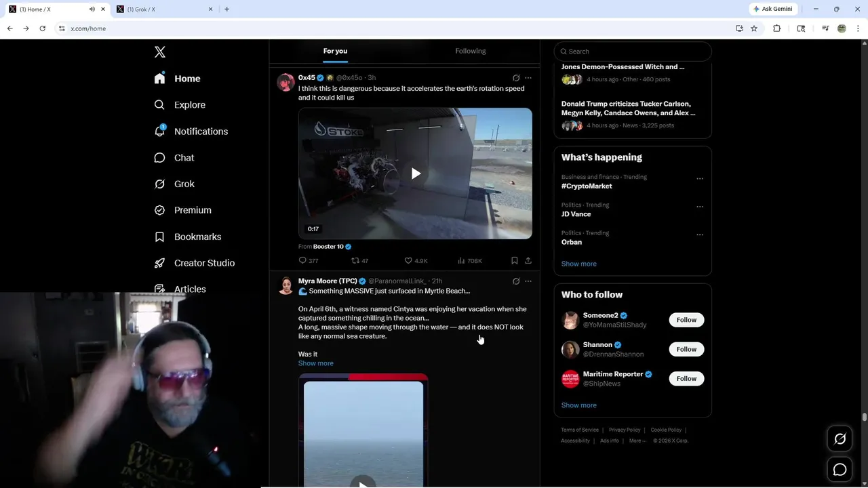The image size is (868, 488).
Task: Follow Someone2
Action: point(686,320)
